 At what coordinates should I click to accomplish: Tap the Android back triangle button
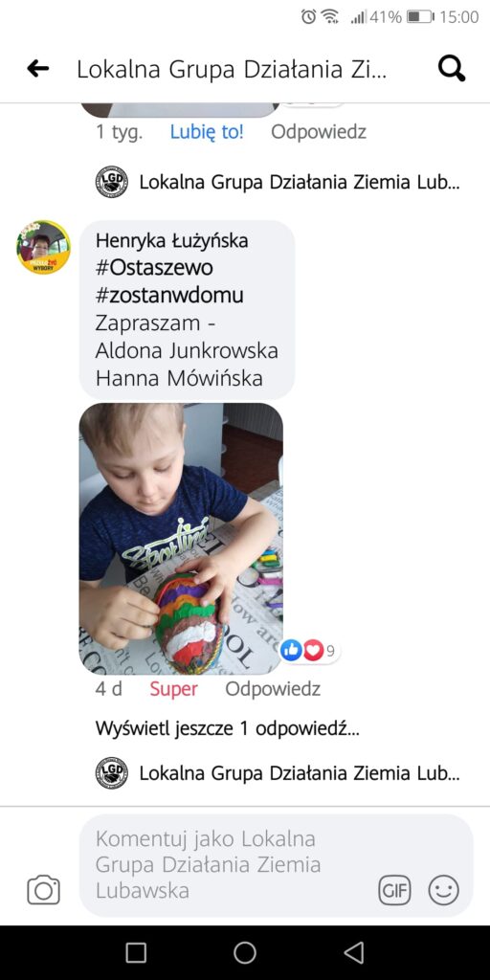click(354, 952)
